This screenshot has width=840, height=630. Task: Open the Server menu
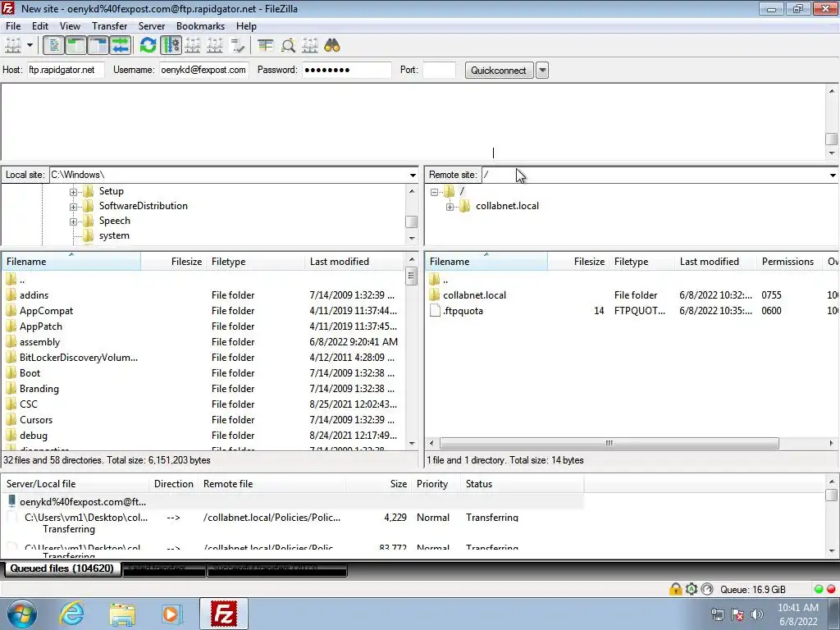click(x=152, y=25)
